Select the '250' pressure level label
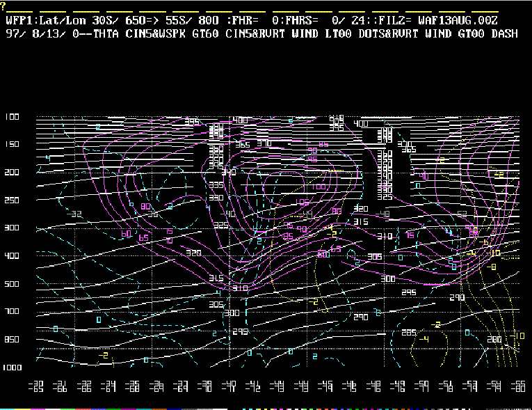This screenshot has height=410, width=532. (x=12, y=200)
